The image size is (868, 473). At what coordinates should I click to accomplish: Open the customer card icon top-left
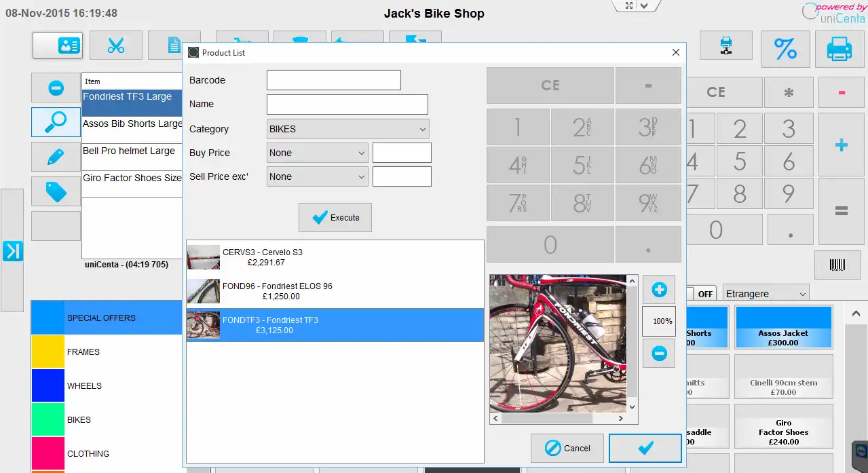pos(57,45)
